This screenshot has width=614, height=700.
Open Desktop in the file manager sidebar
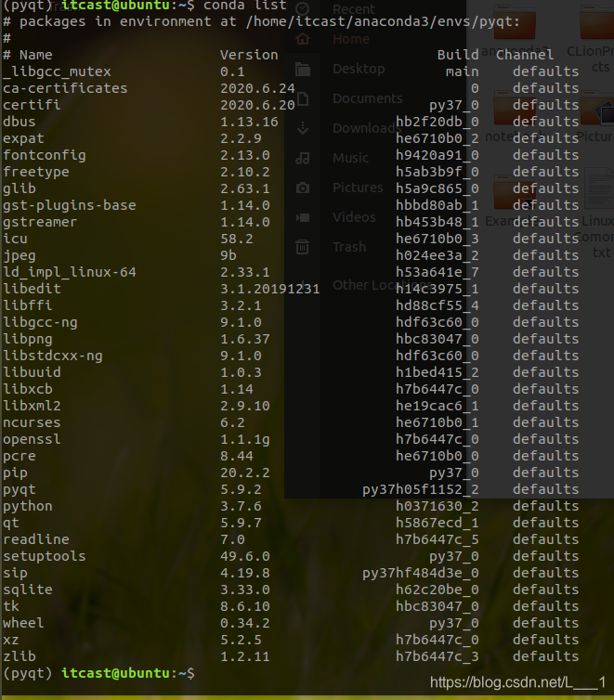click(x=359, y=69)
